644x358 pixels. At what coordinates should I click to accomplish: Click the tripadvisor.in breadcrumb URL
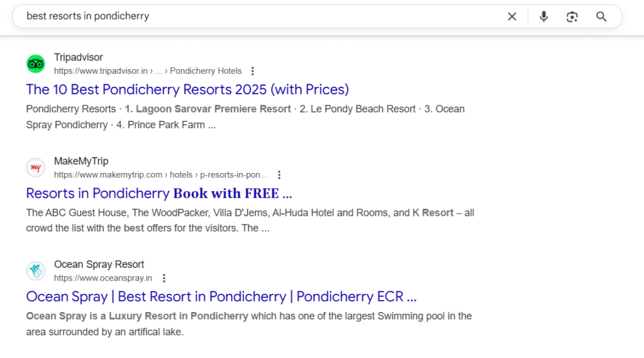(x=101, y=71)
